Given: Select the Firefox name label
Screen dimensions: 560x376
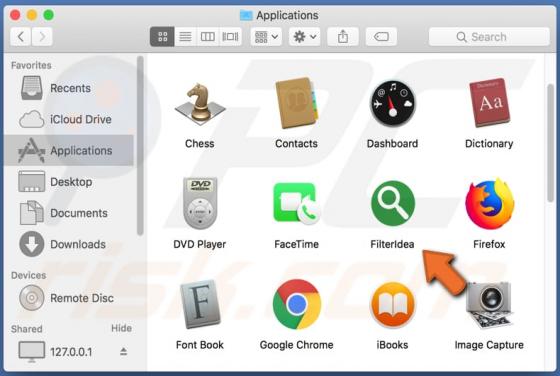Looking at the screenshot, I should click(489, 244).
